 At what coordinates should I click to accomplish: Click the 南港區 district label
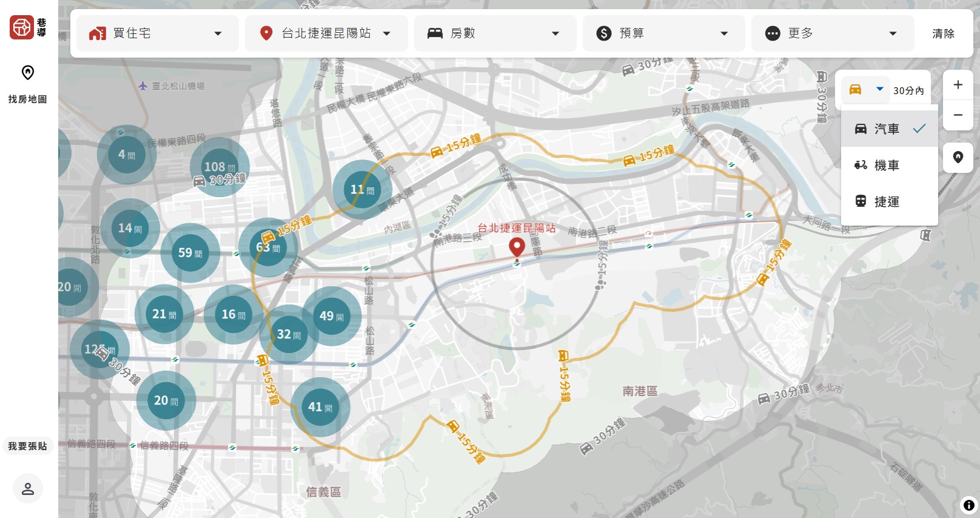640,391
